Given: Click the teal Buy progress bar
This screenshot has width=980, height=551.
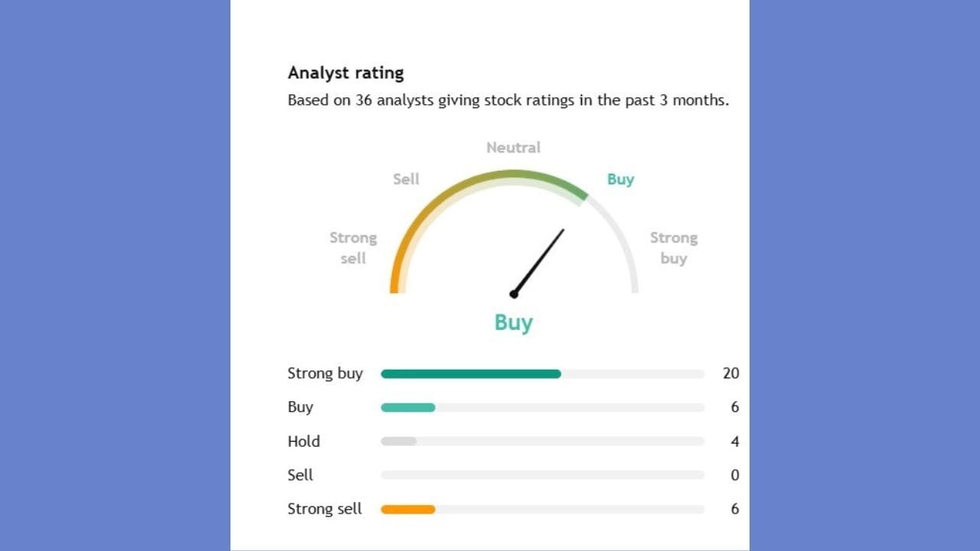Looking at the screenshot, I should click(x=407, y=408).
